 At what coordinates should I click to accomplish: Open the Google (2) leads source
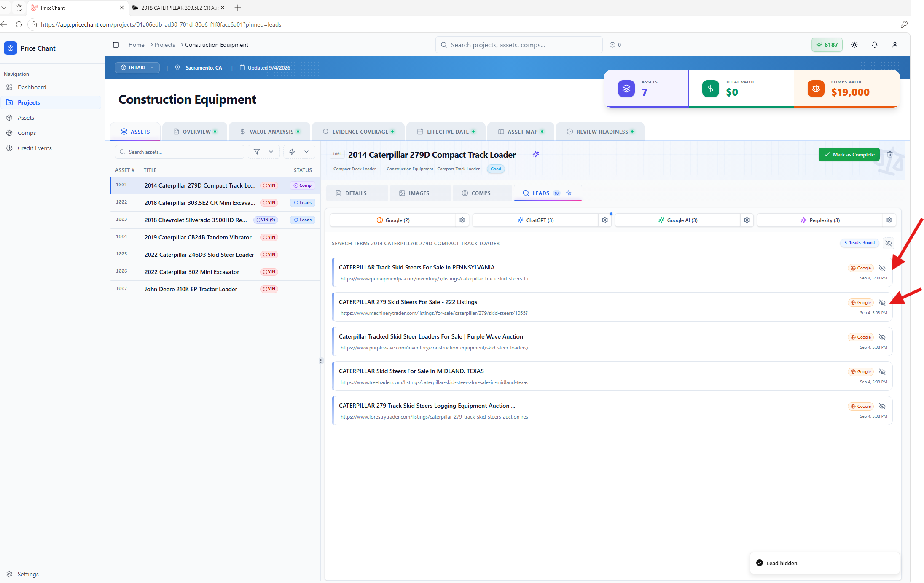393,220
